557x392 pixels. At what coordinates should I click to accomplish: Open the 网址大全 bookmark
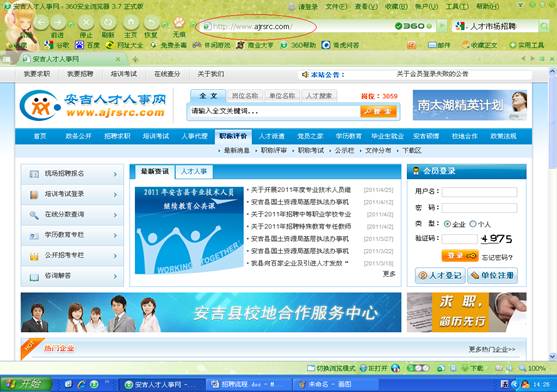click(x=124, y=45)
